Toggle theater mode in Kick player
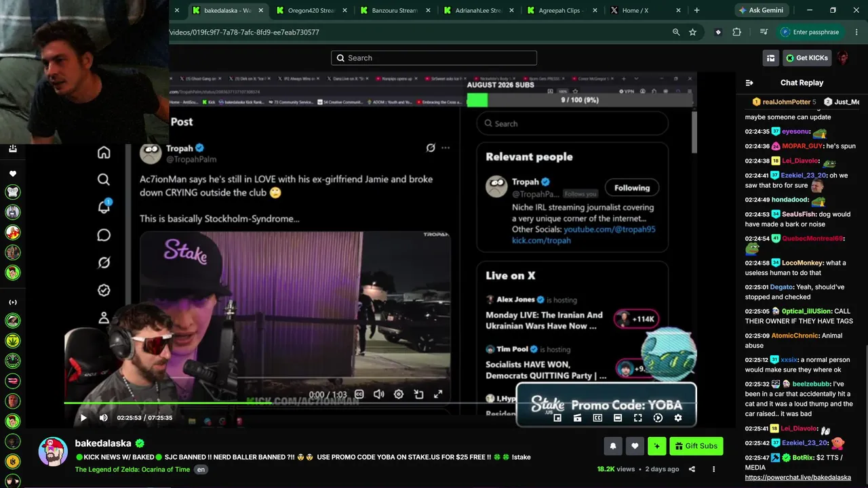Screen dimensions: 868x488 [x=618, y=418]
